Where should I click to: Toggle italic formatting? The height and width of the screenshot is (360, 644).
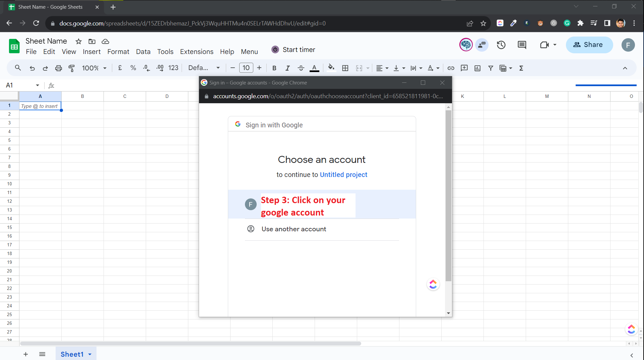287,68
